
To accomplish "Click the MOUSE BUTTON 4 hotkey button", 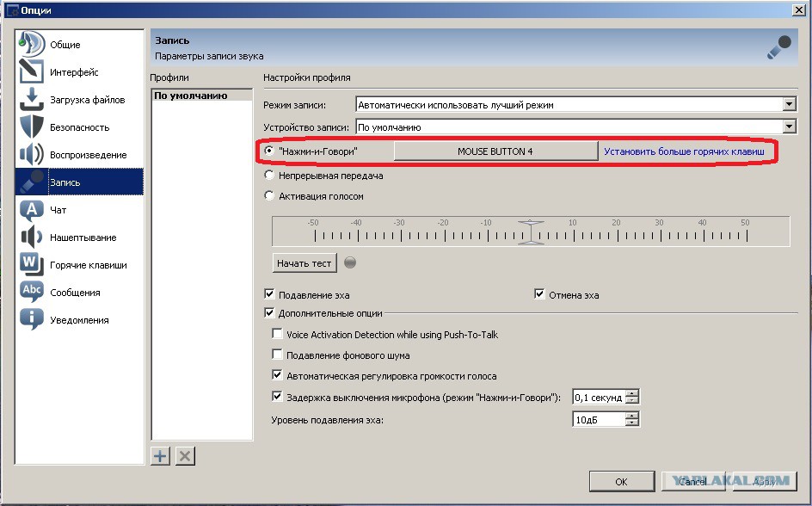I will (495, 151).
